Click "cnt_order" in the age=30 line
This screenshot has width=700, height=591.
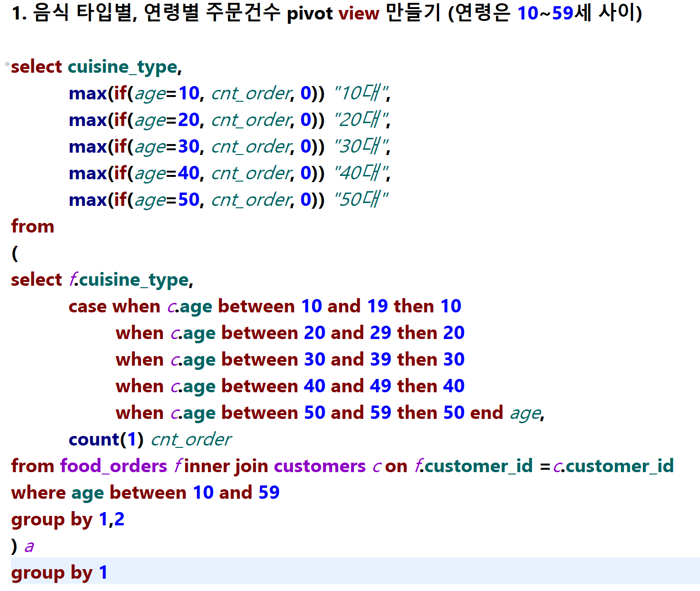coord(250,147)
